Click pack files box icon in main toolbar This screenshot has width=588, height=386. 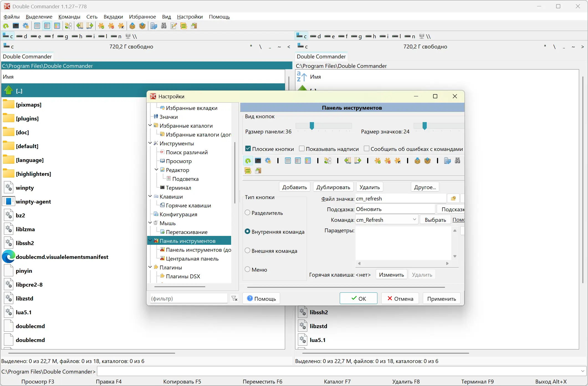pos(132,26)
